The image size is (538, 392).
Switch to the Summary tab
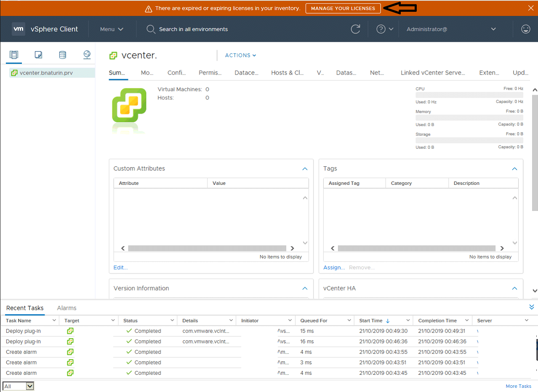tap(117, 72)
